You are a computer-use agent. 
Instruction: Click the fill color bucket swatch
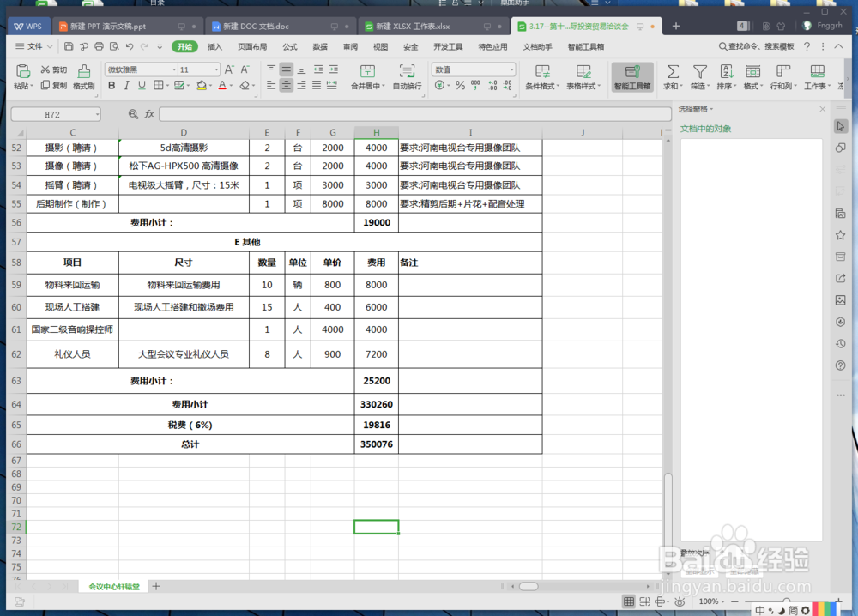click(202, 85)
